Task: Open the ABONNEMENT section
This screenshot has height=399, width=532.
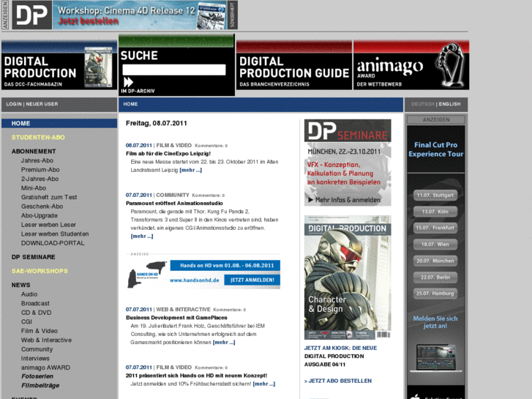Action: [x=34, y=151]
